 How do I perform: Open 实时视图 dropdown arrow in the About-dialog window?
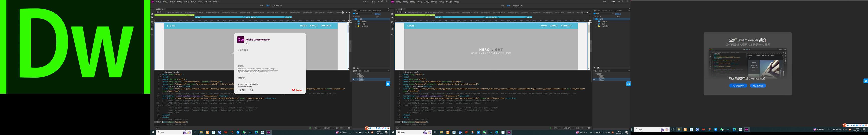pos(281,6)
